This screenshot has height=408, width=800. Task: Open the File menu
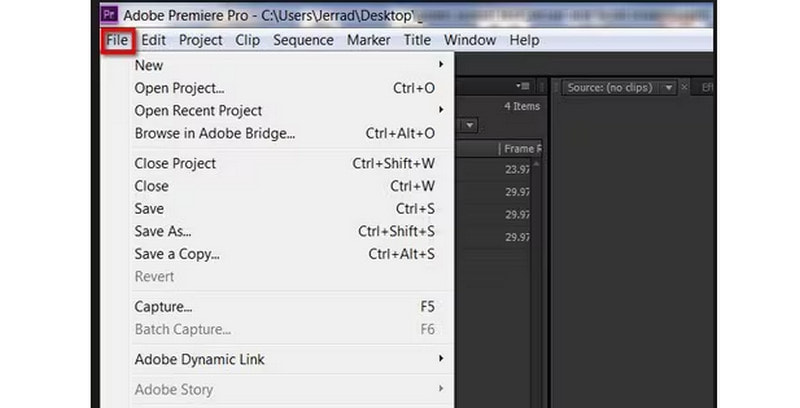point(117,40)
